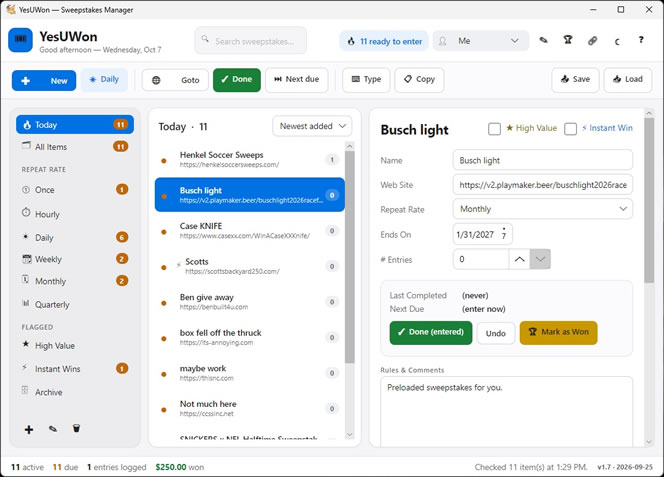Click the paperclip link icon in header
Viewport: 664px width, 477px height.
click(x=592, y=40)
